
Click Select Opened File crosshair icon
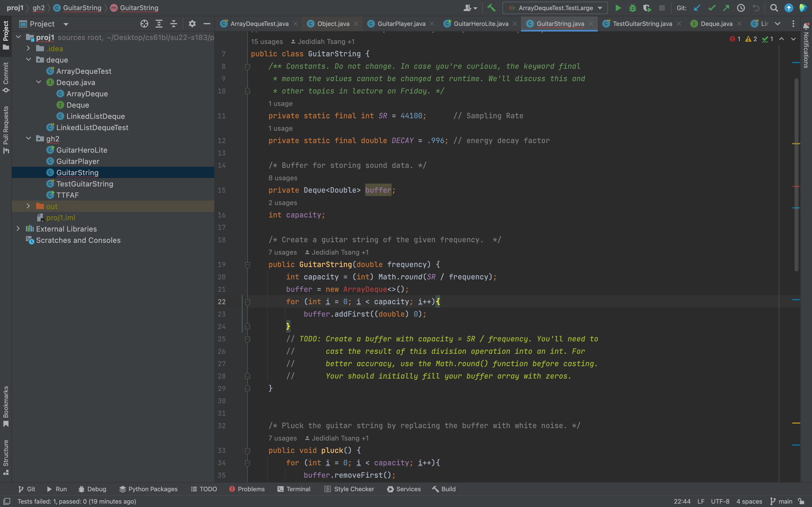click(144, 24)
